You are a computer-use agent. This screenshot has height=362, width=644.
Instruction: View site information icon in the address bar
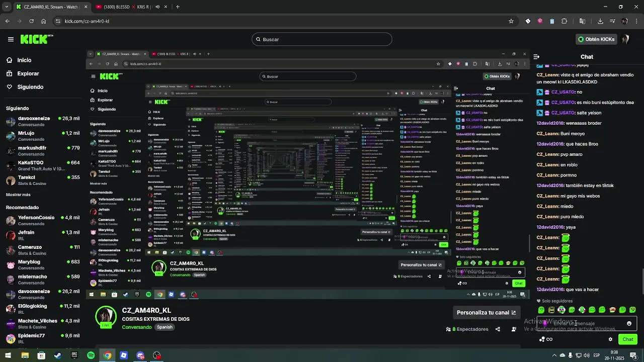tap(59, 21)
